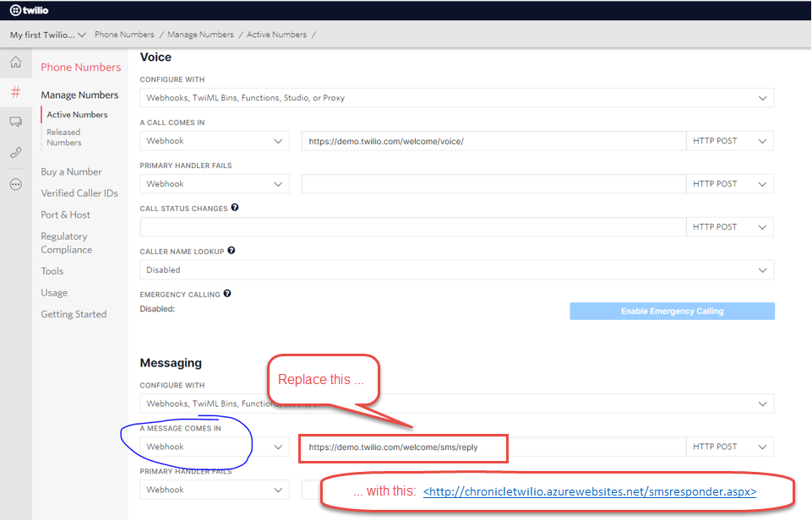This screenshot has width=812, height=520.
Task: Open Tools in sidebar
Action: click(52, 271)
